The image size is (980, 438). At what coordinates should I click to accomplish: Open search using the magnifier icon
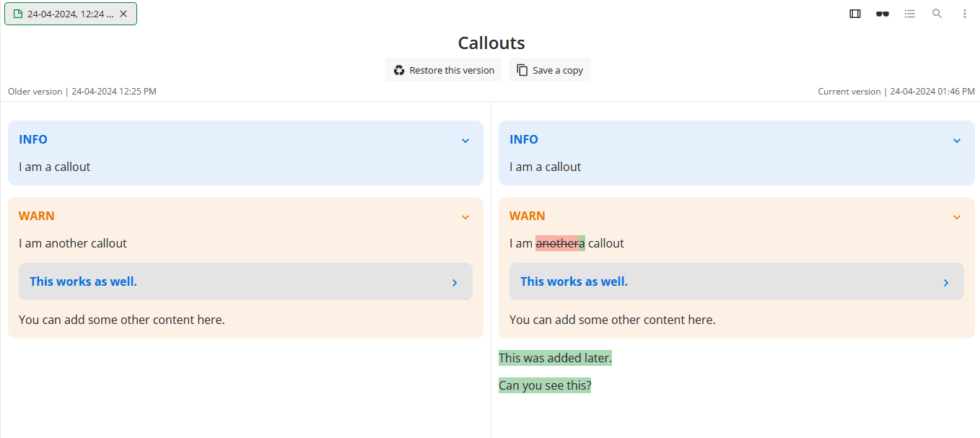[937, 13]
